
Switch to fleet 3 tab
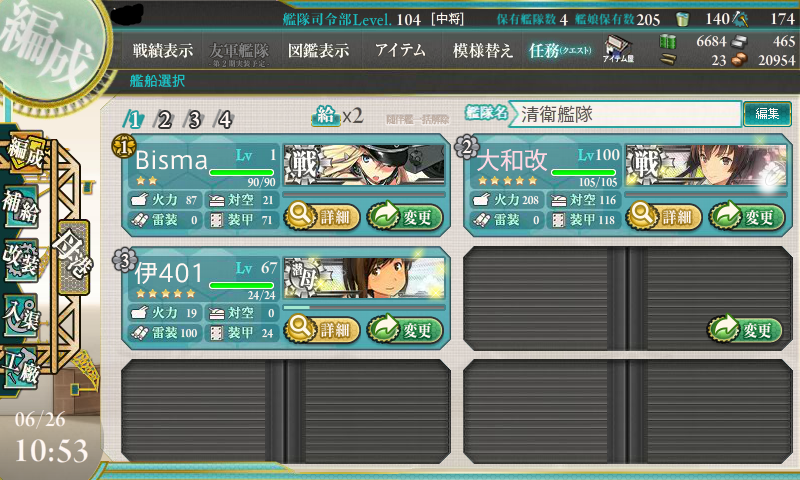[x=194, y=119]
